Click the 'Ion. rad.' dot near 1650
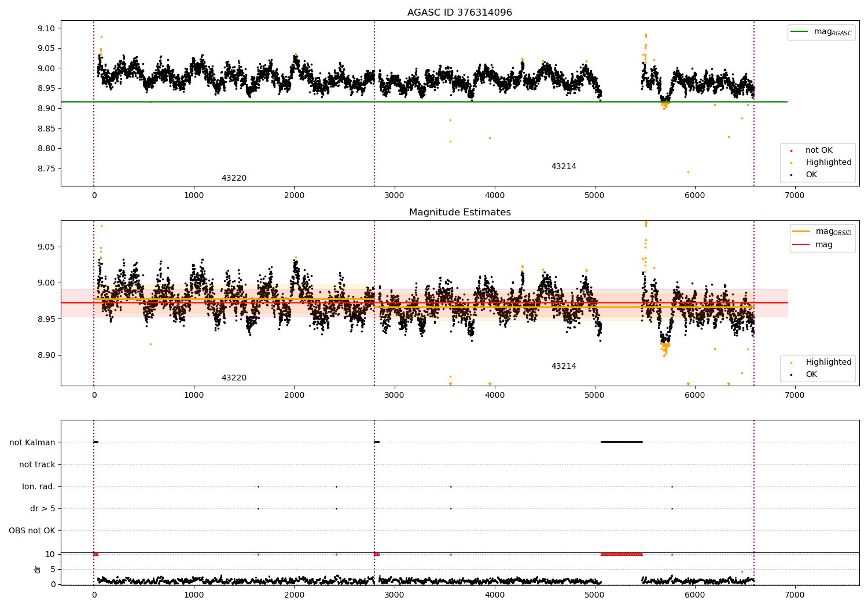Image resolution: width=868 pixels, height=608 pixels. [258, 487]
